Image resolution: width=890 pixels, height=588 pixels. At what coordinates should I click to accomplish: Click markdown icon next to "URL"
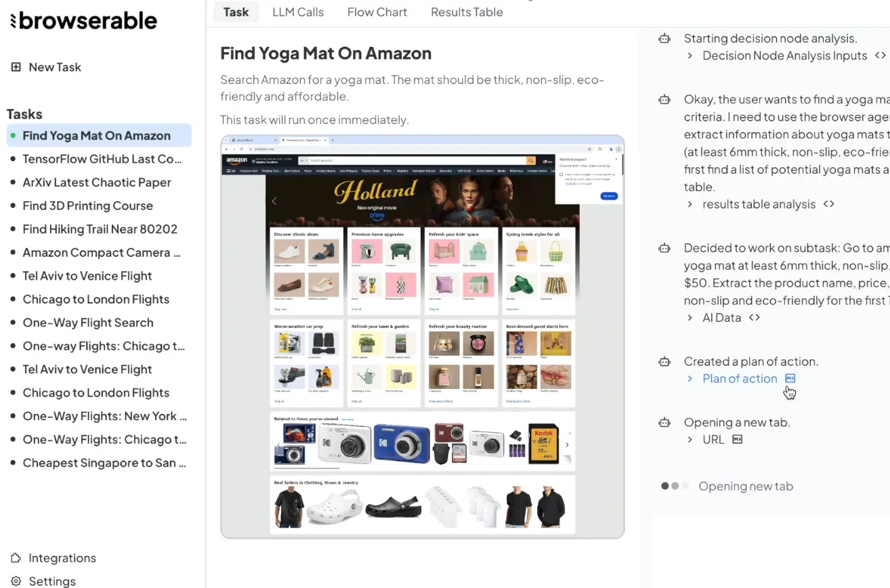(737, 439)
